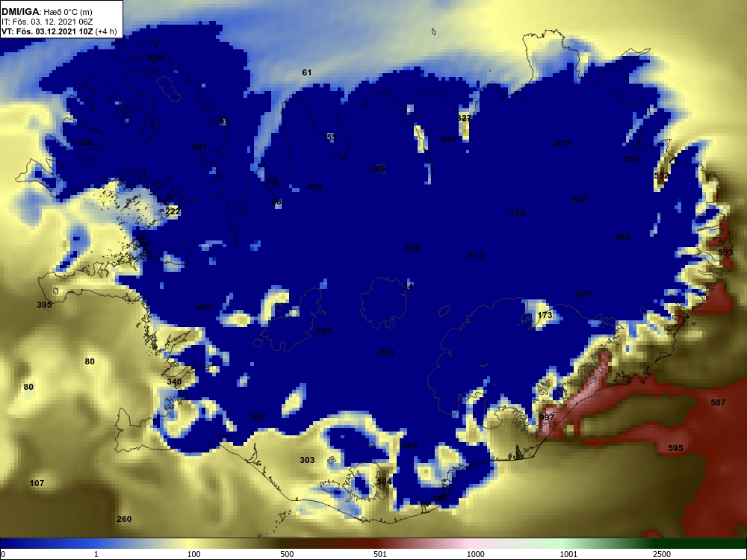Image resolution: width=747 pixels, height=560 pixels.
Task: Click the pink part of the color scale
Action: [x=469, y=544]
